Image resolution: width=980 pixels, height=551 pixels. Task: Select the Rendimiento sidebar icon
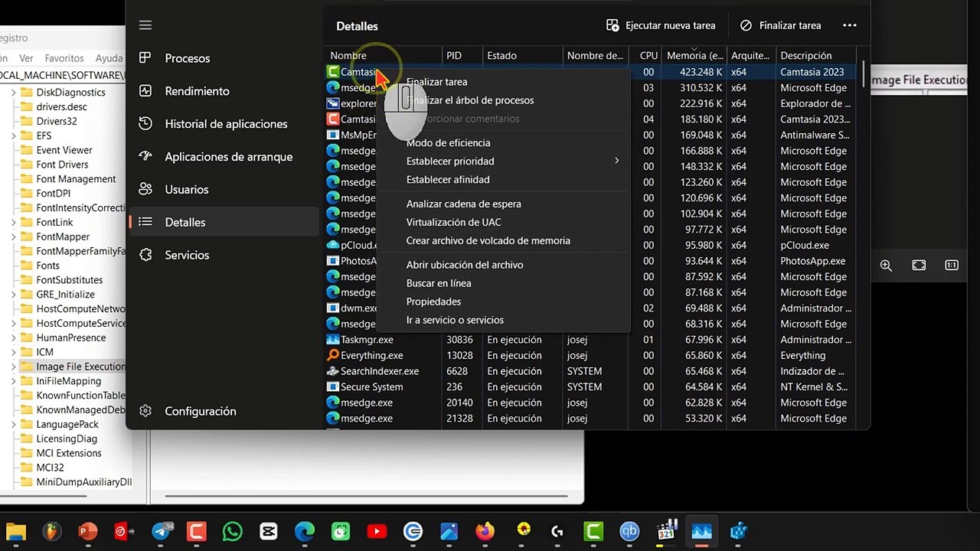pos(145,91)
